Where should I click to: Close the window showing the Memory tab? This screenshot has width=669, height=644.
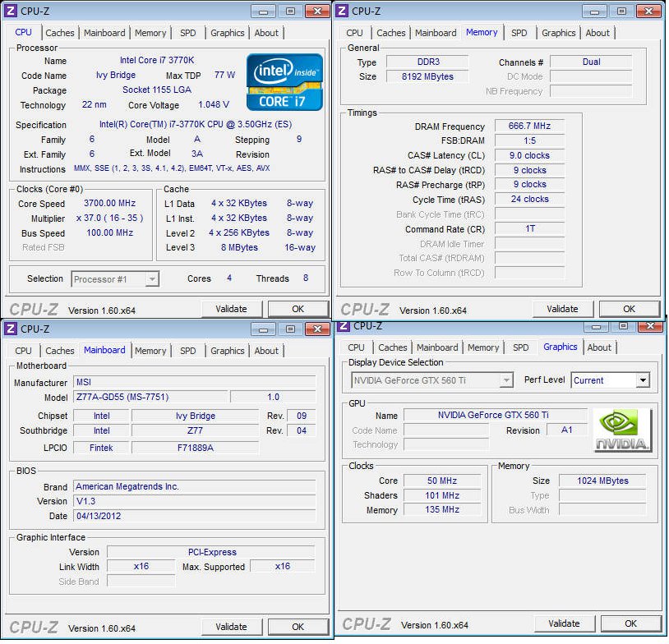648,11
